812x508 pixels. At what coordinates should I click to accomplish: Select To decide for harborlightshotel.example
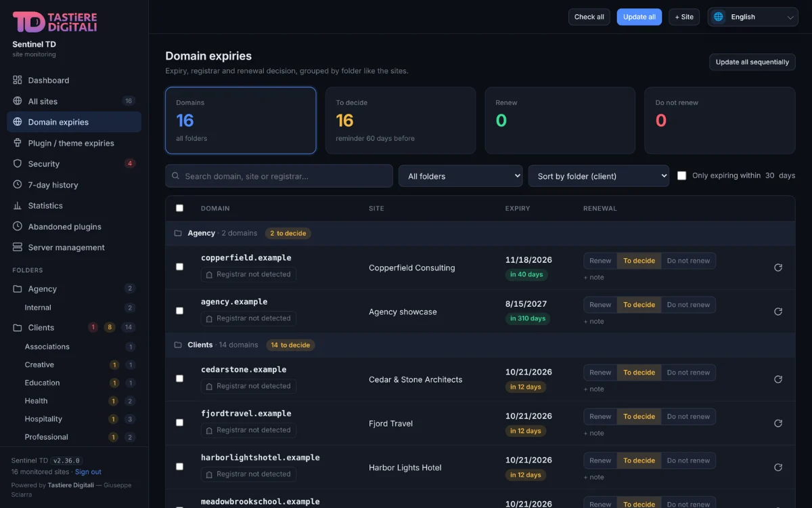[x=639, y=461]
